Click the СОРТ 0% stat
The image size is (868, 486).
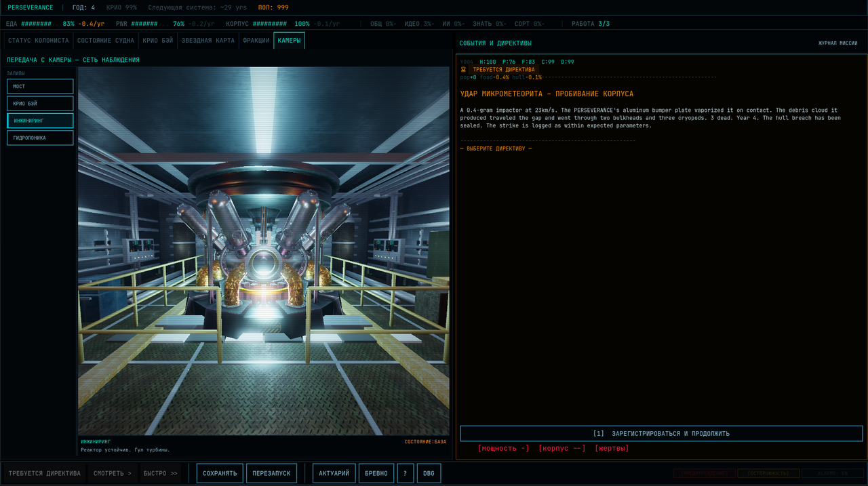529,24
